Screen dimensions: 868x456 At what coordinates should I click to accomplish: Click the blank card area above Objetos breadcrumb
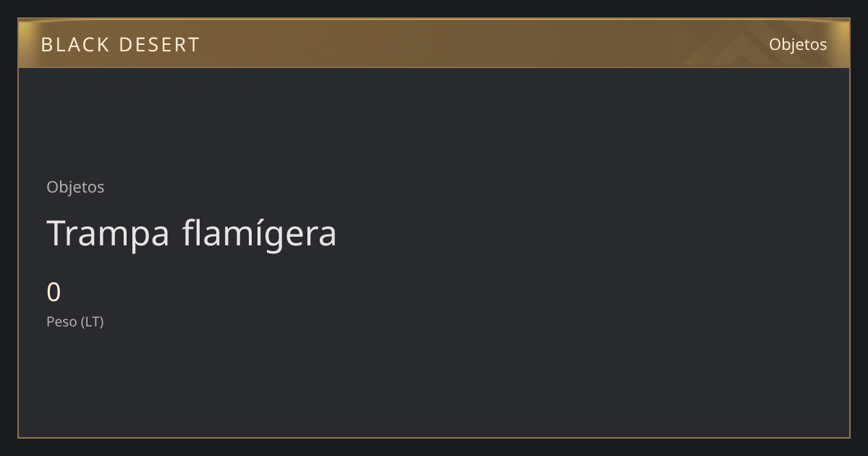(434, 122)
